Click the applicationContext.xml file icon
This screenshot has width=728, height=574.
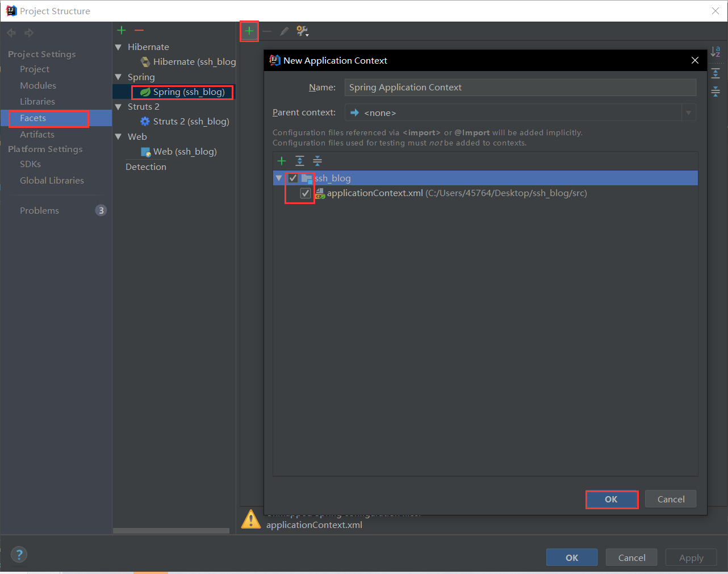point(320,193)
